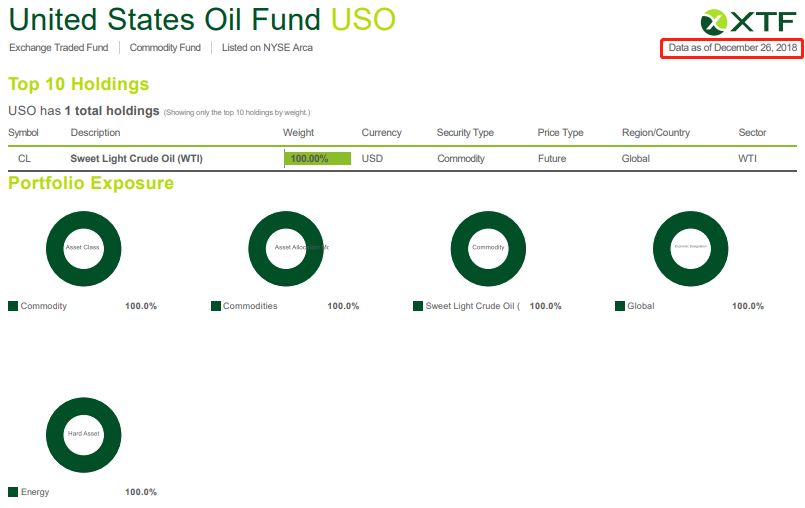The height and width of the screenshot is (508, 805).
Task: Click the 100.00% weight bar
Action: 318,158
